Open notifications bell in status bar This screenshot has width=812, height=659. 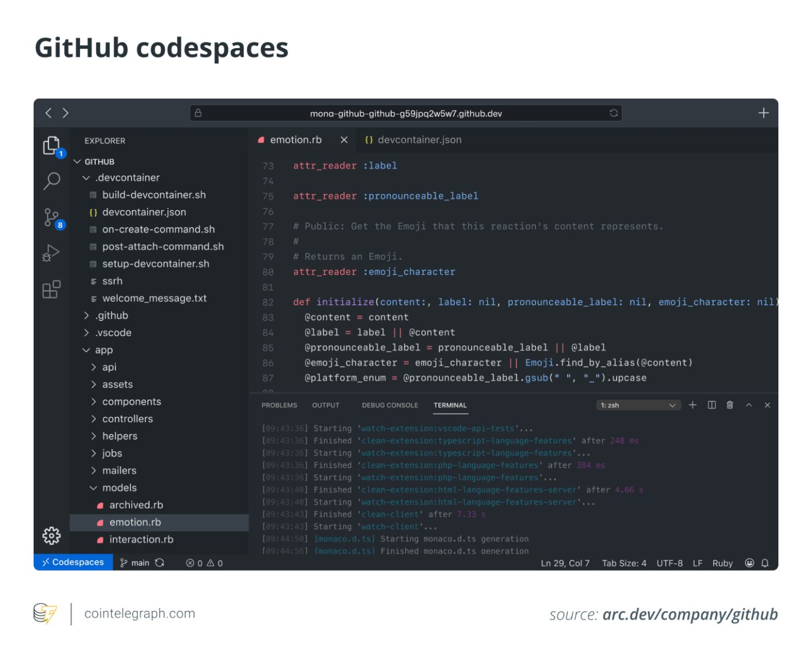click(x=765, y=563)
